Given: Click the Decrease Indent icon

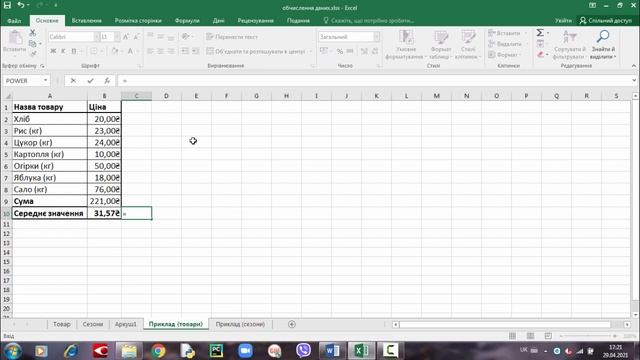Looking at the screenshot, I should (x=185, y=51).
